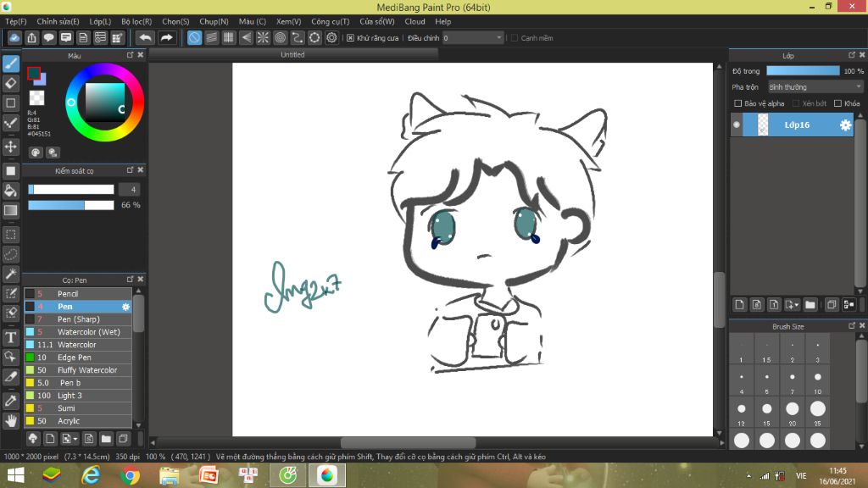Screen dimensions: 868x488
Task: Choose Pencil brush
Action: 78,294
